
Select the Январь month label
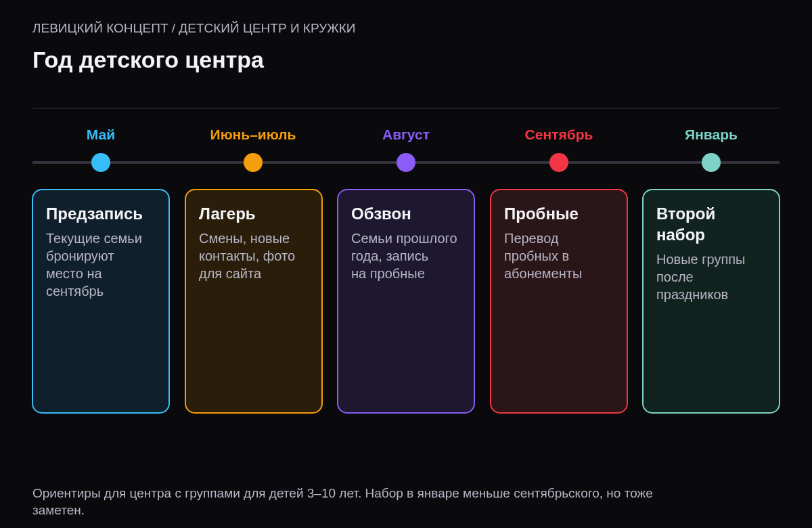click(x=711, y=135)
